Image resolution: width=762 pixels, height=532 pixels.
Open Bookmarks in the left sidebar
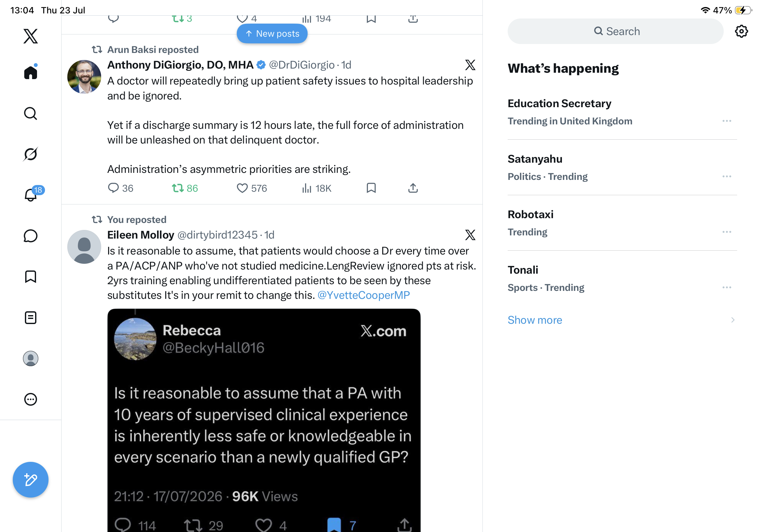click(x=31, y=277)
